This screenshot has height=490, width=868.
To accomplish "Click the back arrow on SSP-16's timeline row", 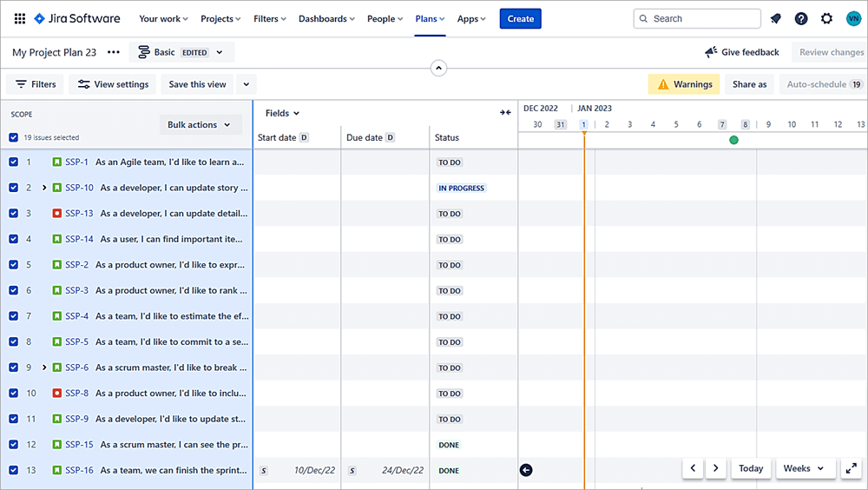I will (x=526, y=470).
